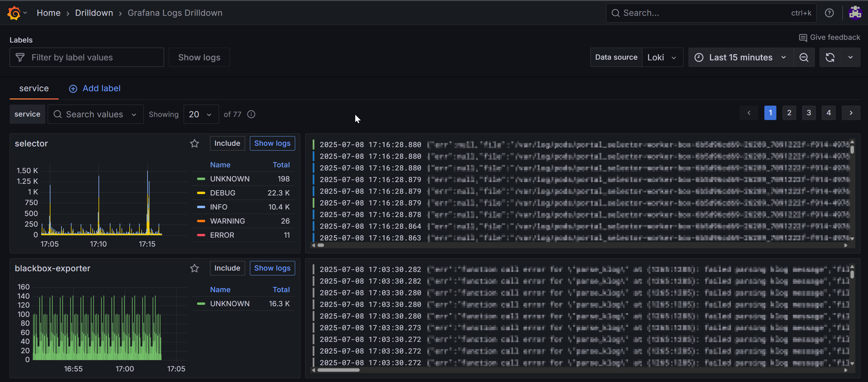Screen dimensions: 868x382
Task: Toggle WARNING series in selector legend
Action: (x=227, y=221)
